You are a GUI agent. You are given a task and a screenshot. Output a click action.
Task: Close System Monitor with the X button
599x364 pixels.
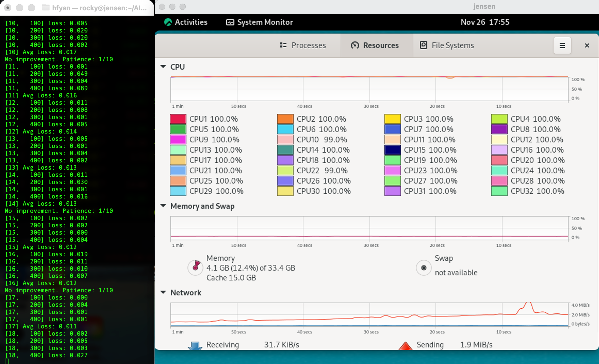tap(587, 45)
